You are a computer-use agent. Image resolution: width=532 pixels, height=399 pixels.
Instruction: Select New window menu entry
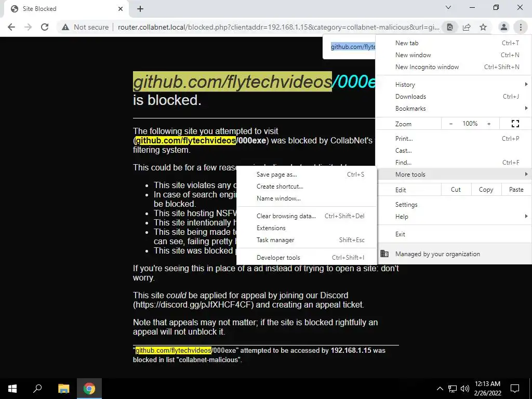[x=454, y=55]
